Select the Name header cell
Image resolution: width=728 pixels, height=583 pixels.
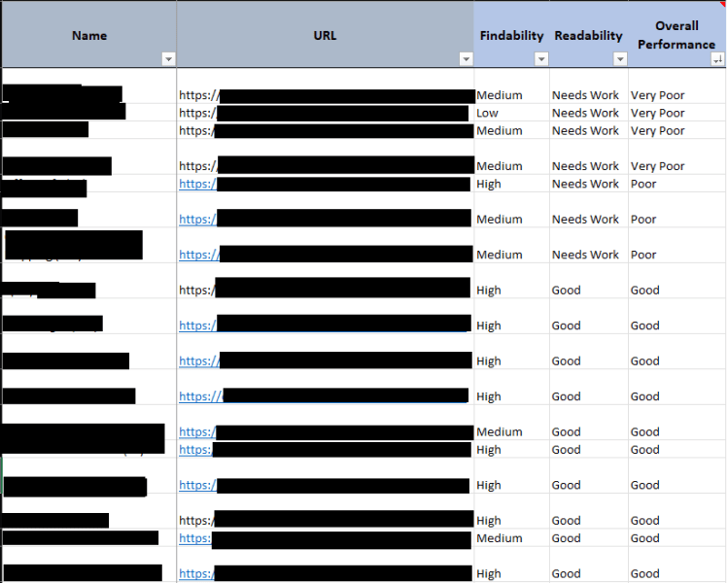[x=88, y=35]
